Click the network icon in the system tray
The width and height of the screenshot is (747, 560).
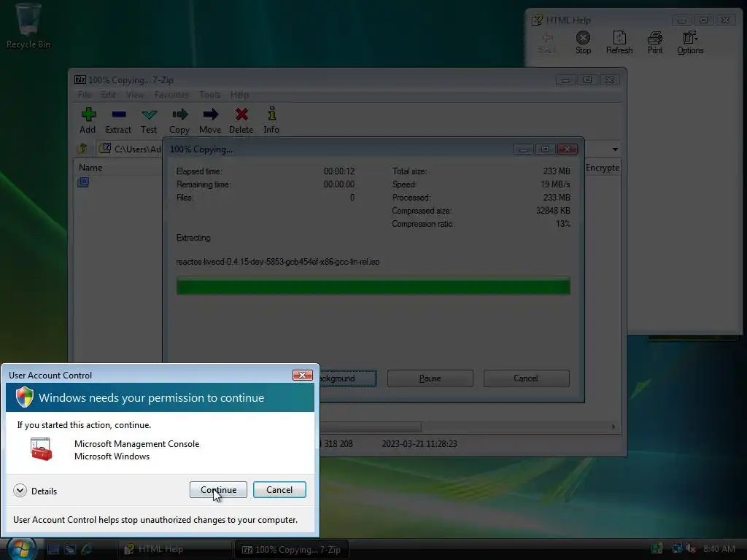677,548
